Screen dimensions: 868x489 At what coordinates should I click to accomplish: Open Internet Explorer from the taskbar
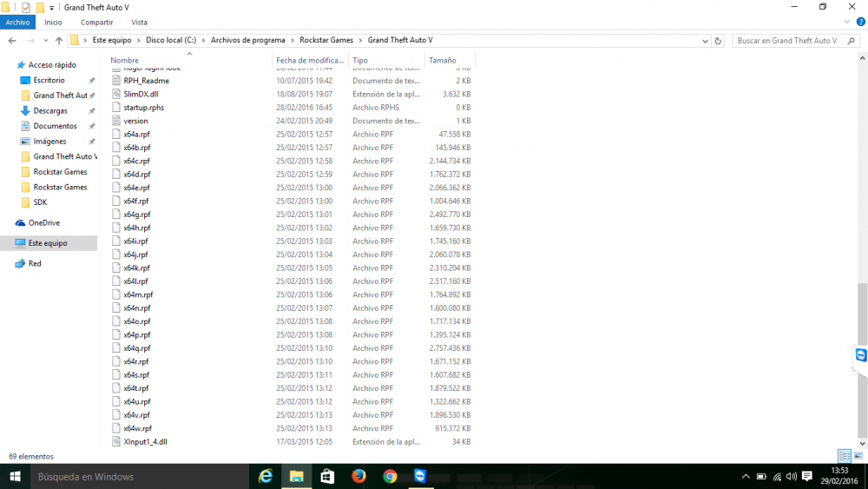[266, 476]
